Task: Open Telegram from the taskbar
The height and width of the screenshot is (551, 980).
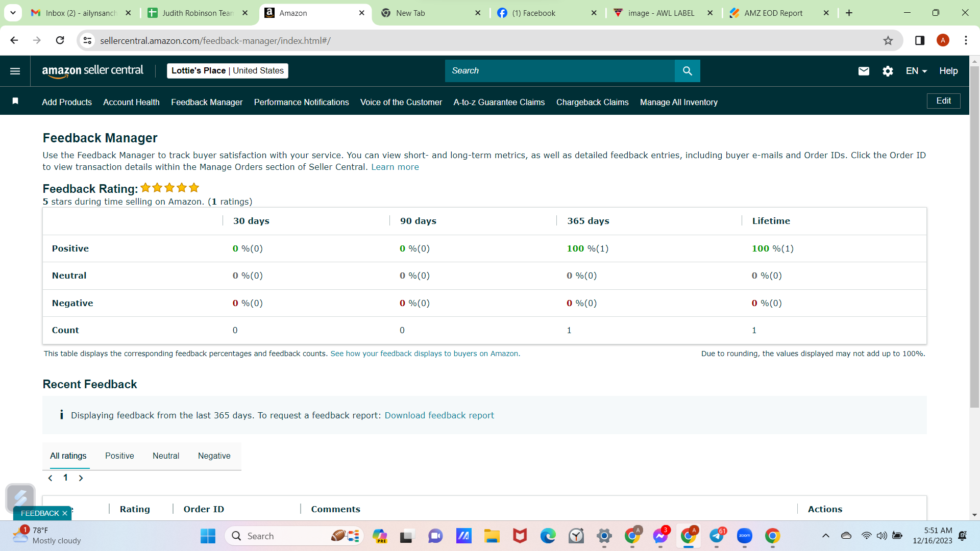Action: coord(717,536)
